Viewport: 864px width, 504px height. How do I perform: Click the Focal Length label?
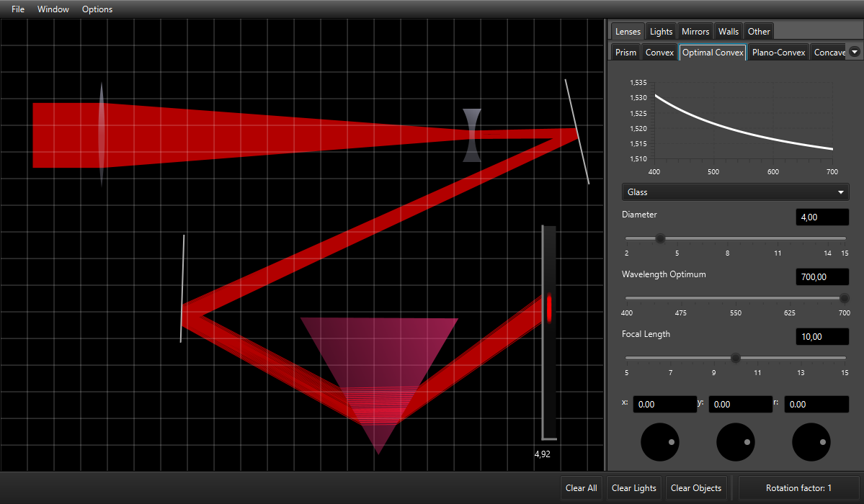[646, 334]
